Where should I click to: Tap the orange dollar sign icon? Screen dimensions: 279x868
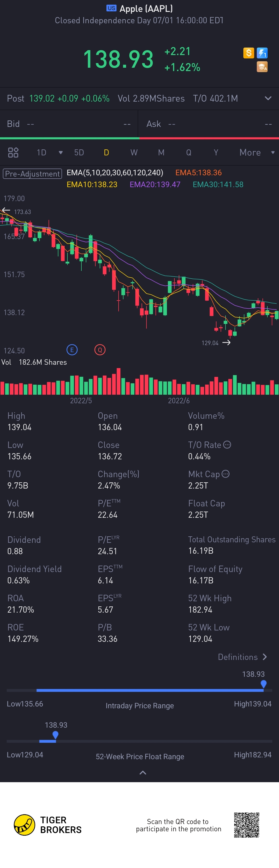pos(248,53)
